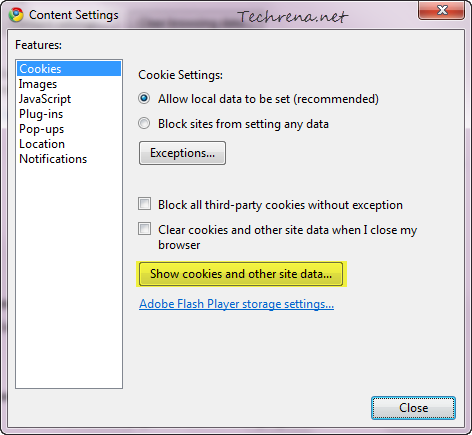Open Adobe Flash Player storage settings link

point(236,304)
